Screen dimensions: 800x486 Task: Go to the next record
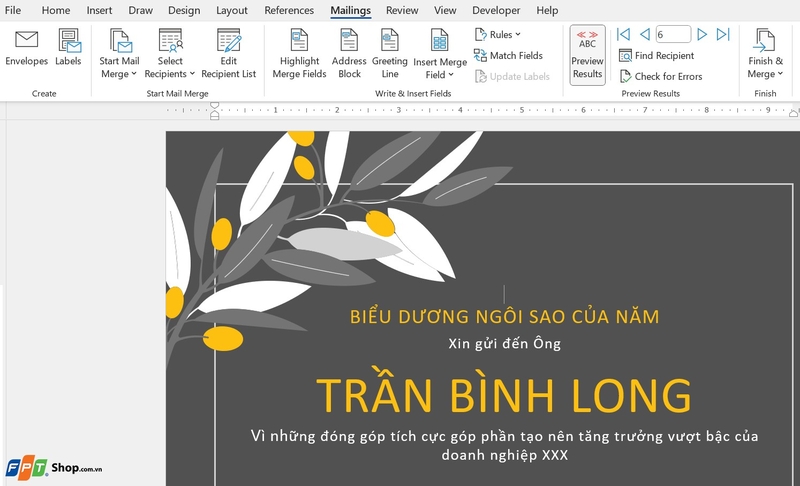pyautogui.click(x=702, y=34)
